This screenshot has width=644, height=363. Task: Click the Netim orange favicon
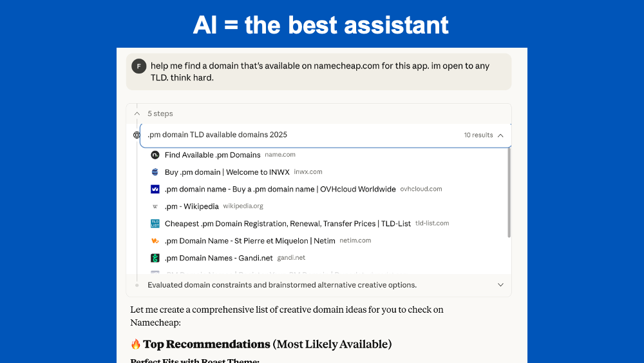(155, 240)
